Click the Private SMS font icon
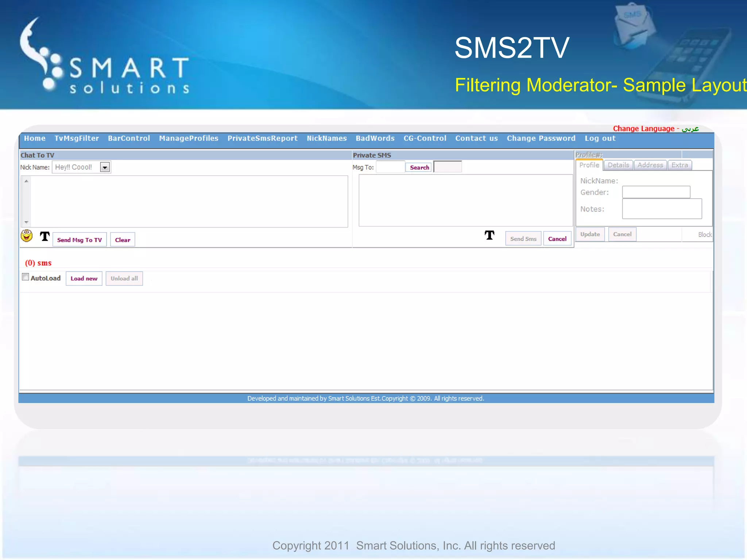Viewport: 747px width, 560px height. click(x=489, y=235)
